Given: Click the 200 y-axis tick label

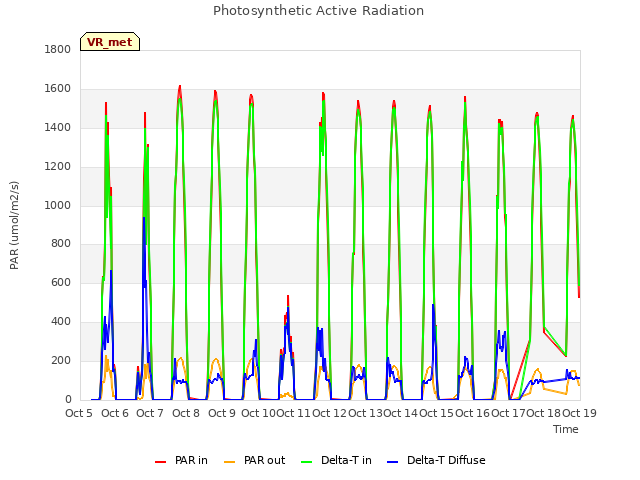Looking at the screenshot, I should pos(61,360).
